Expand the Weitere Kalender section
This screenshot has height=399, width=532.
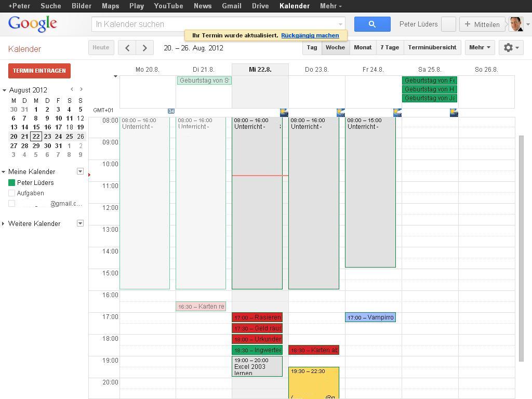[x=4, y=223]
